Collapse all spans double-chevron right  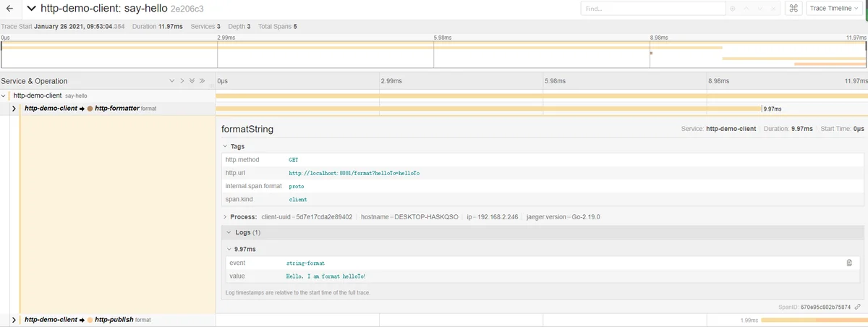pos(203,81)
